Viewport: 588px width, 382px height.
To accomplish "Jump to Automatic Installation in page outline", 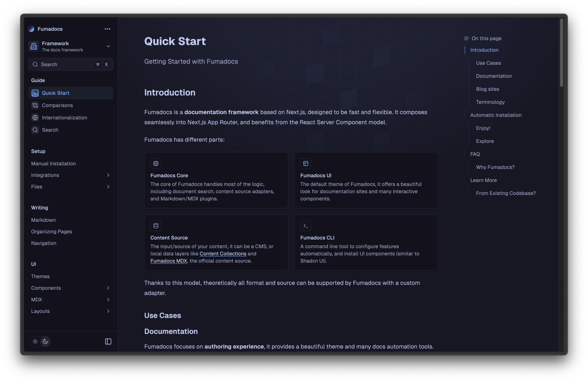I will pos(496,115).
